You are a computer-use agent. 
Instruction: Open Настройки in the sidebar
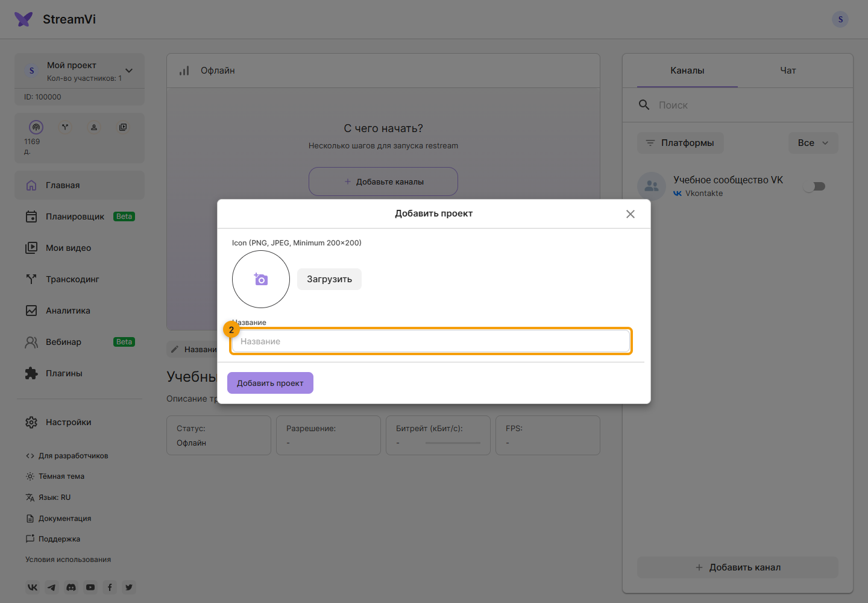click(80, 422)
